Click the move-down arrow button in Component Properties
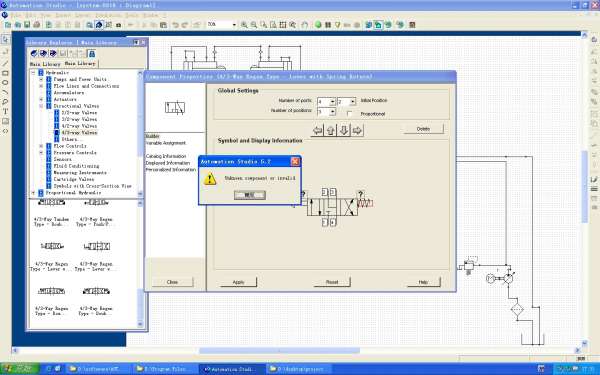Image resolution: width=600 pixels, height=375 pixels. [344, 130]
